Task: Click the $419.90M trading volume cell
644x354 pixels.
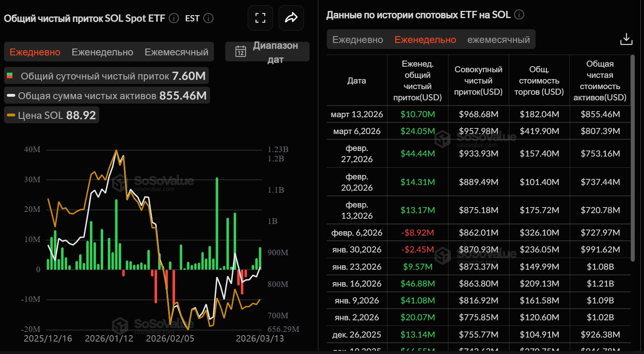Action: point(539,131)
